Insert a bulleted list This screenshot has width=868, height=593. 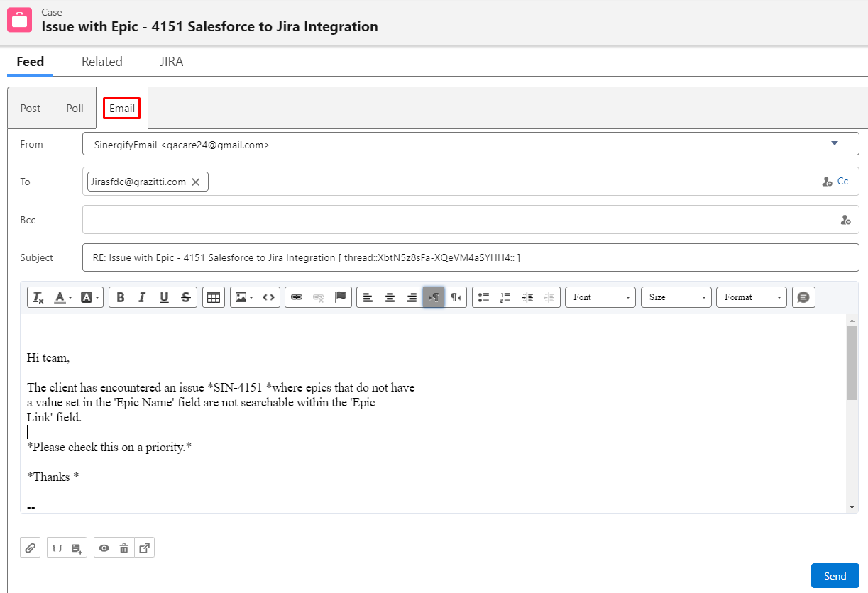(483, 297)
